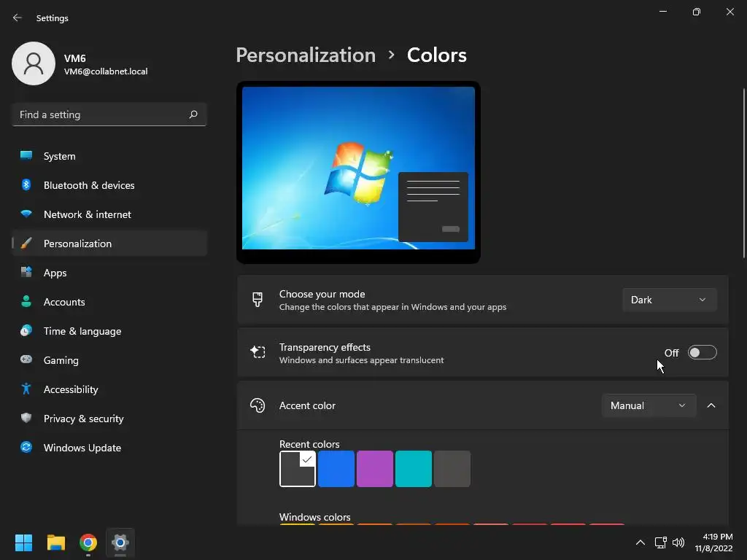Select Apps in the sidebar
747x560 pixels.
109,273
